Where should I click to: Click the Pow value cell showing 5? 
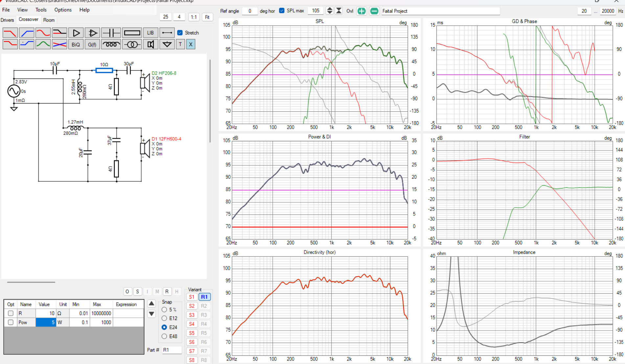coord(46,322)
